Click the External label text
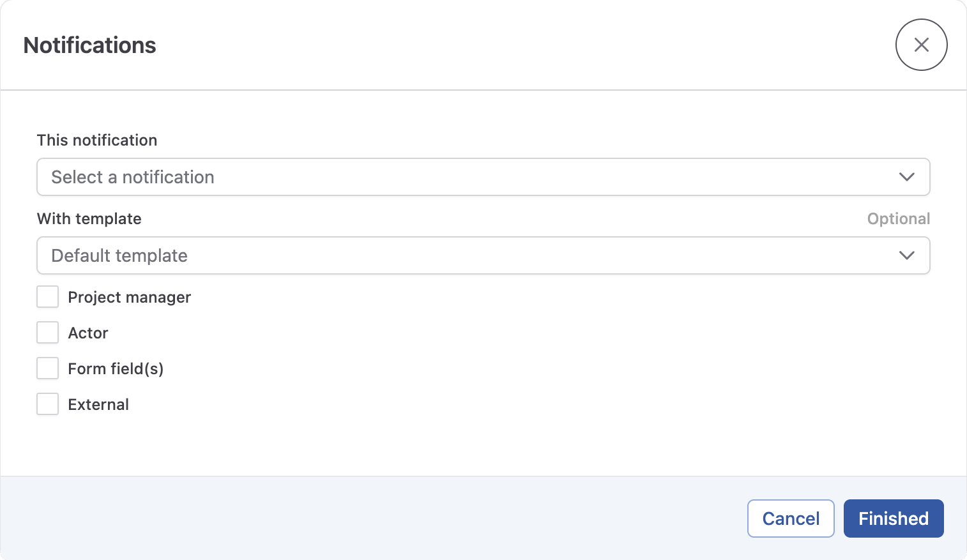The width and height of the screenshot is (967, 560). point(98,404)
